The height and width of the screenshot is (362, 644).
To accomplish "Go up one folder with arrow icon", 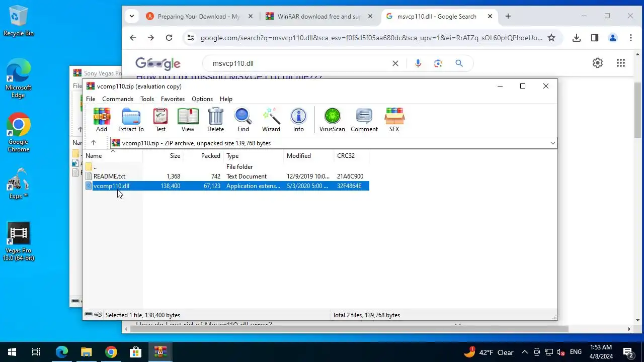I will (x=93, y=143).
